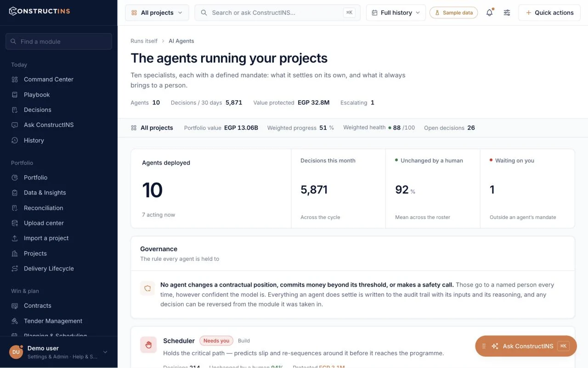Expand the Demo user account menu chevron

105,352
